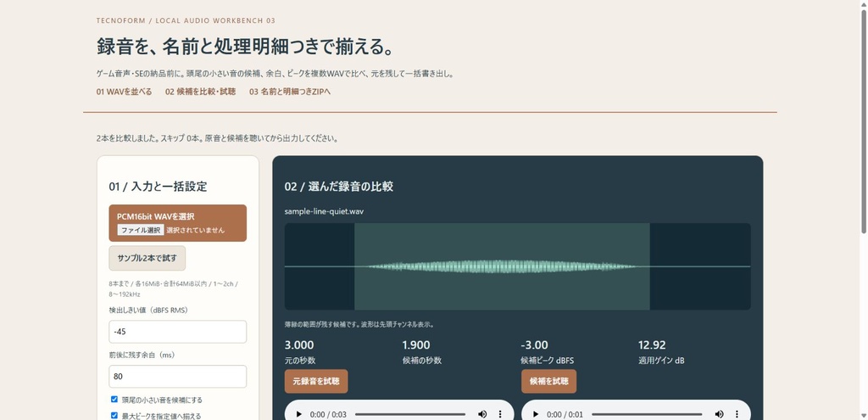Viewport: 868px width, 420px height.
Task: Click the 1.900 candidate seconds value
Action: point(416,345)
